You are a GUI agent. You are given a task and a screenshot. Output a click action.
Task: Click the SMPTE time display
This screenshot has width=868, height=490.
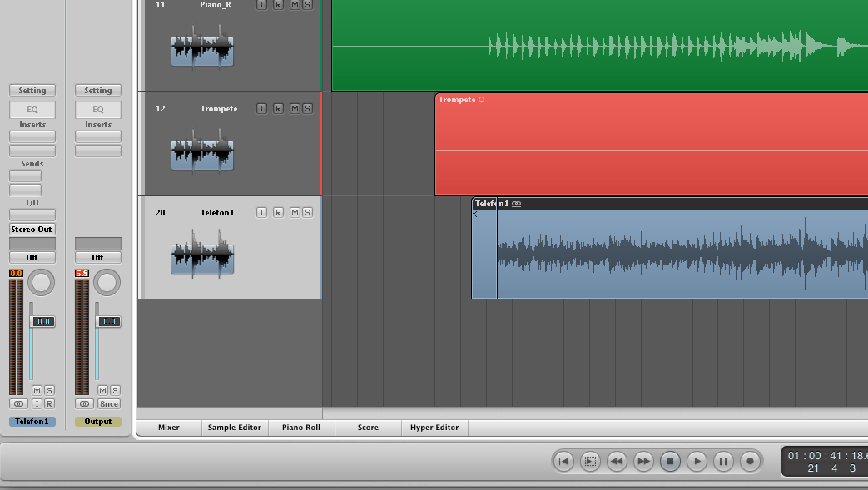[827, 456]
